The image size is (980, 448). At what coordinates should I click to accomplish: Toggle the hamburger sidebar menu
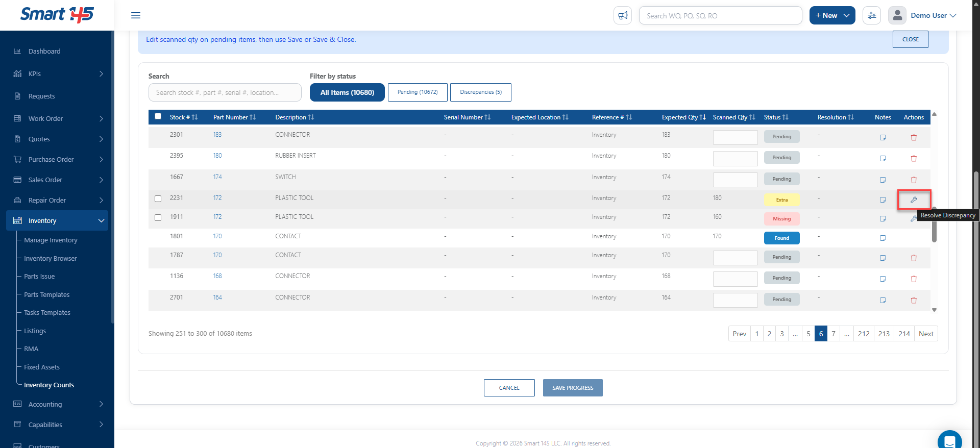[136, 15]
